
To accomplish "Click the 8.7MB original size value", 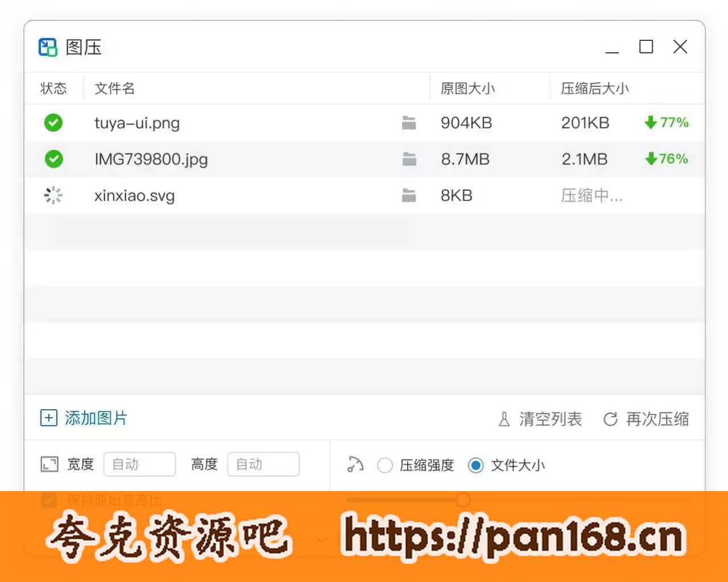I will click(465, 159).
